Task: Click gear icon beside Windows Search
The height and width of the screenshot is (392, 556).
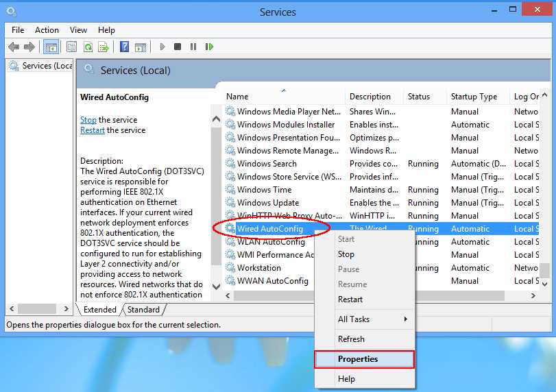Action: [x=230, y=163]
